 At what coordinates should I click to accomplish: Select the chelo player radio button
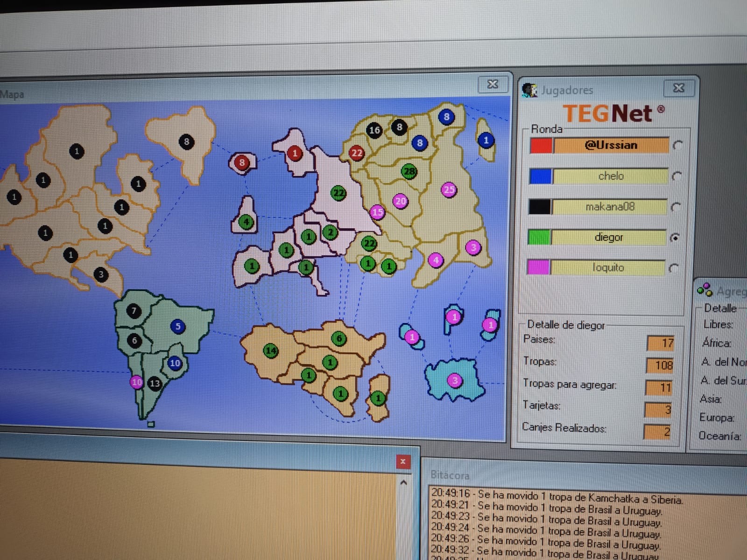(676, 176)
